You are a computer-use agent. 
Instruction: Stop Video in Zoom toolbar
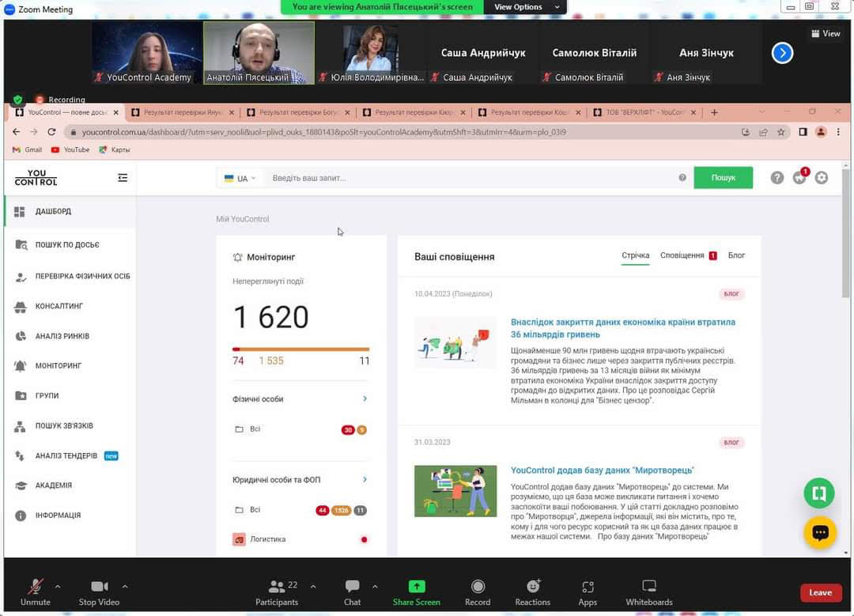[x=99, y=592]
